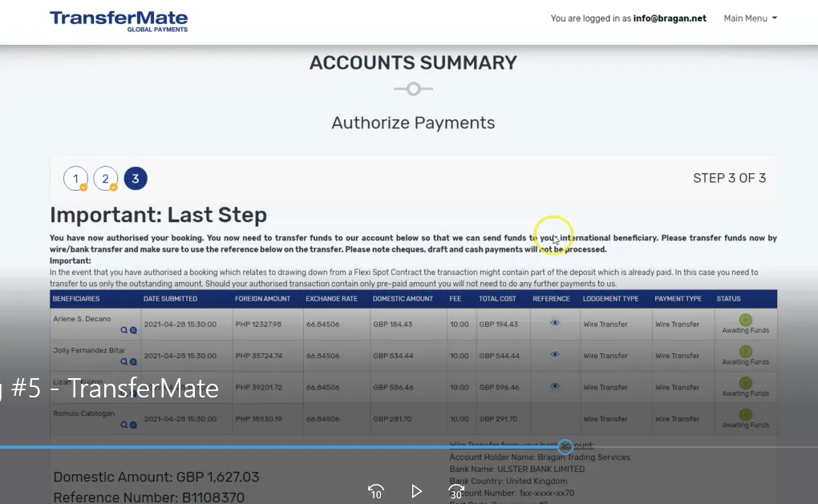The height and width of the screenshot is (504, 818).
Task: View details magnifier for Jolly Fernandez Bitar
Action: click(124, 361)
